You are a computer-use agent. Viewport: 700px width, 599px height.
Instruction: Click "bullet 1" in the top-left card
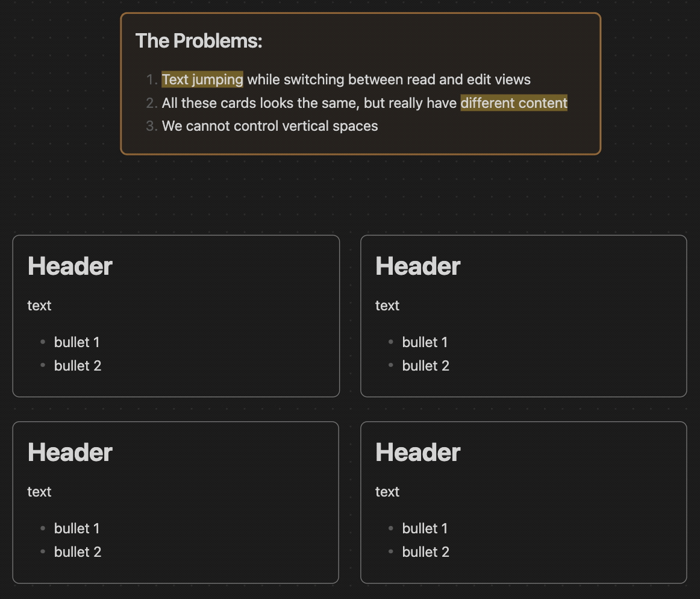click(x=77, y=342)
